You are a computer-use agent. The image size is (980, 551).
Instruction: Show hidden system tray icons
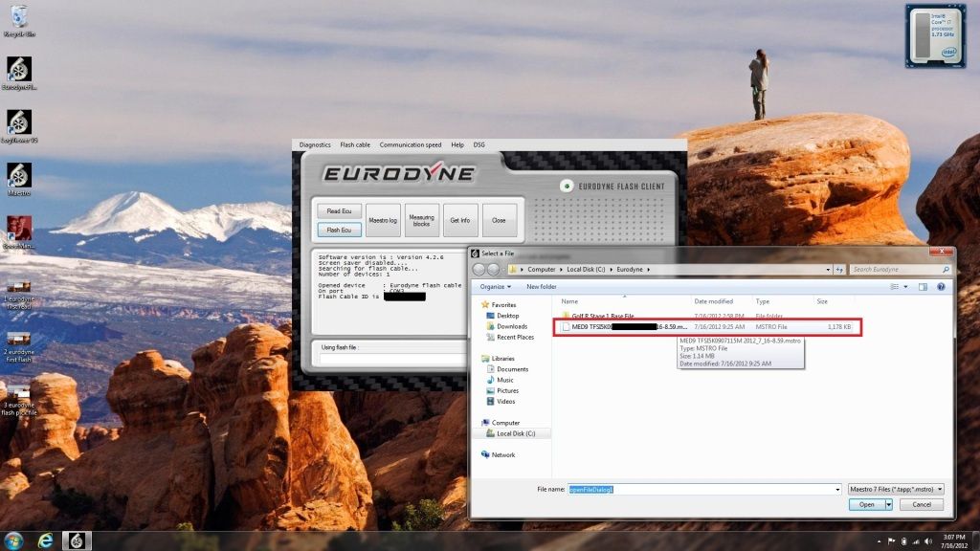click(879, 541)
